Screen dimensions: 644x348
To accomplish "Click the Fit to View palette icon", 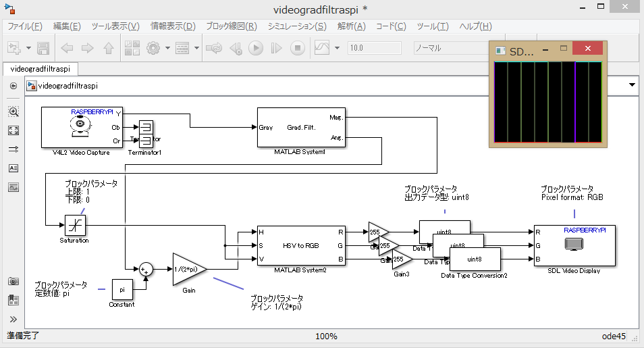I will click(14, 130).
